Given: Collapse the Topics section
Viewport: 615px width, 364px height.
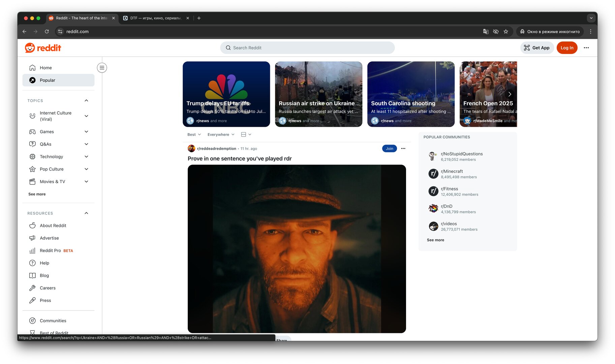Looking at the screenshot, I should [x=86, y=101].
